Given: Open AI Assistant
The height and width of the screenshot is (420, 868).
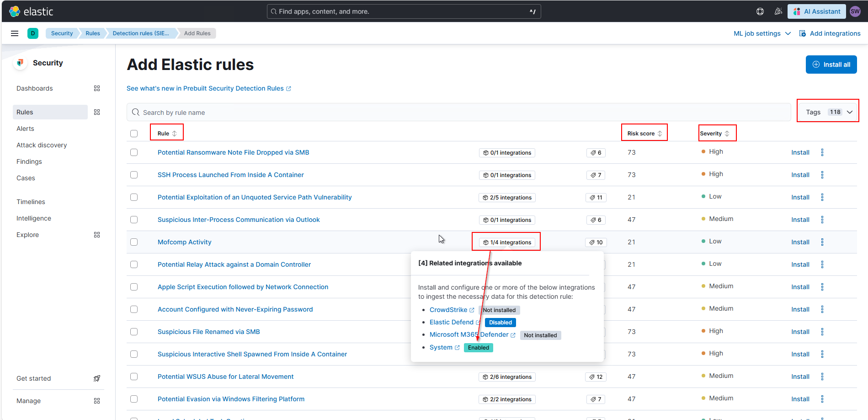Looking at the screenshot, I should click(816, 11).
